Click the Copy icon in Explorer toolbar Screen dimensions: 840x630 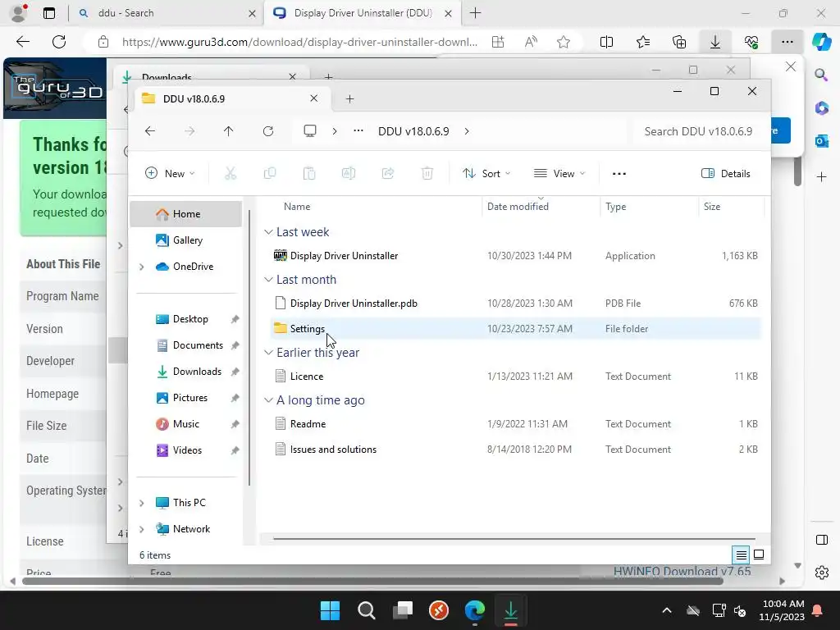pyautogui.click(x=270, y=174)
